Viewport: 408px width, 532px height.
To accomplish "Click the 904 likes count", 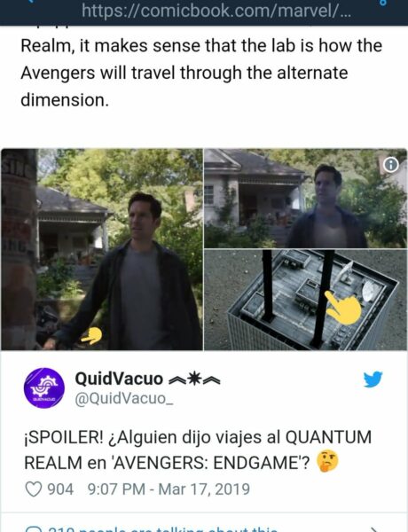I will tap(60, 489).
